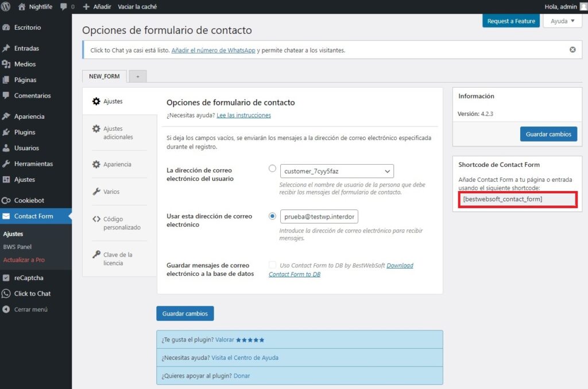The height and width of the screenshot is (389, 588).
Task: Click gear icon of Ajustes adicionales tab
Action: [96, 129]
